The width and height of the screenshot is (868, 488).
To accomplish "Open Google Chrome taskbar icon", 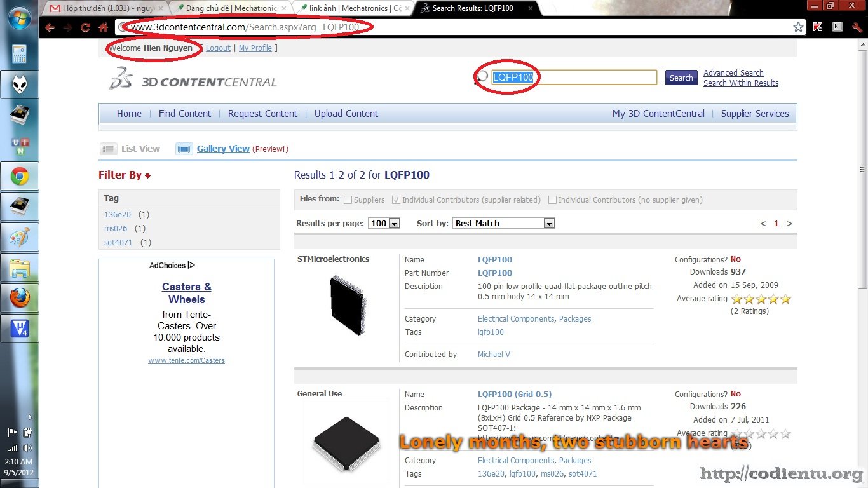I will click(19, 176).
